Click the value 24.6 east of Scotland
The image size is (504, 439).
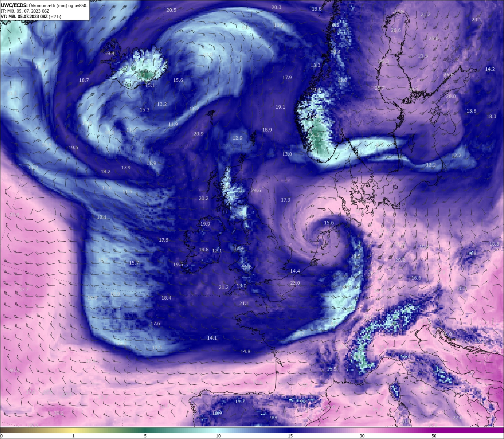tap(256, 191)
